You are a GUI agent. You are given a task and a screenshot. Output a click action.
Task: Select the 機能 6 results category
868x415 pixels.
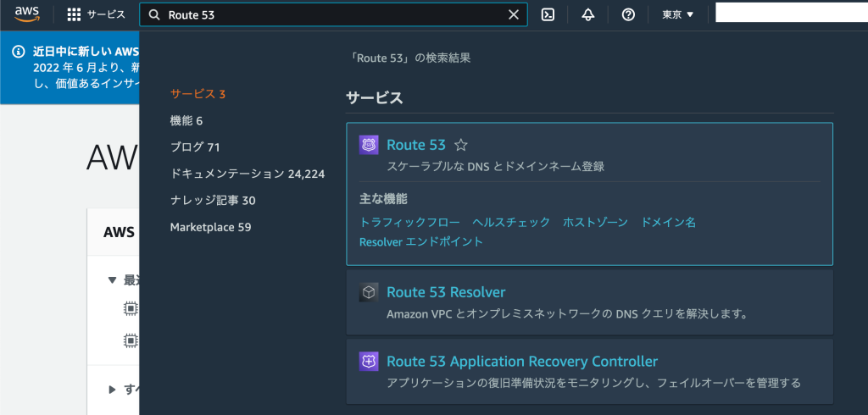[186, 120]
